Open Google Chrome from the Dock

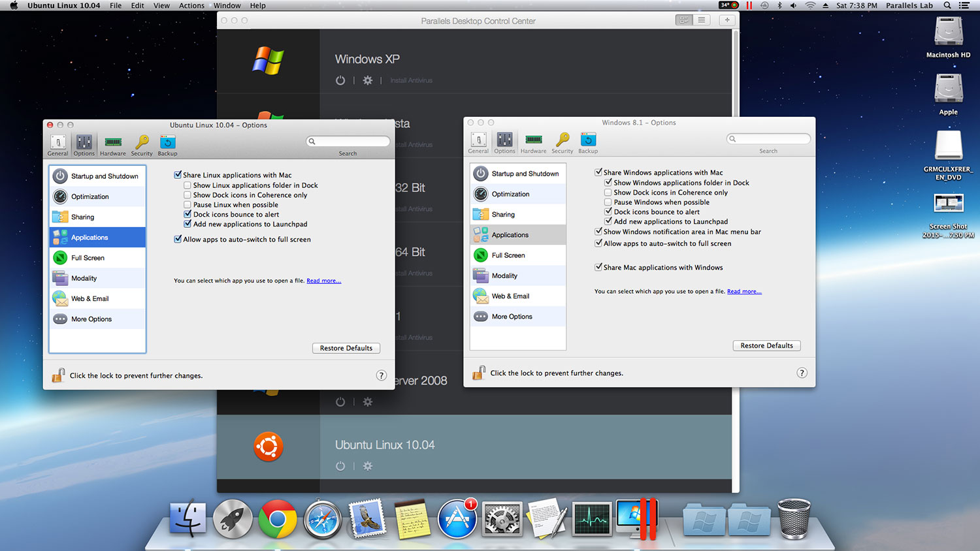click(277, 520)
